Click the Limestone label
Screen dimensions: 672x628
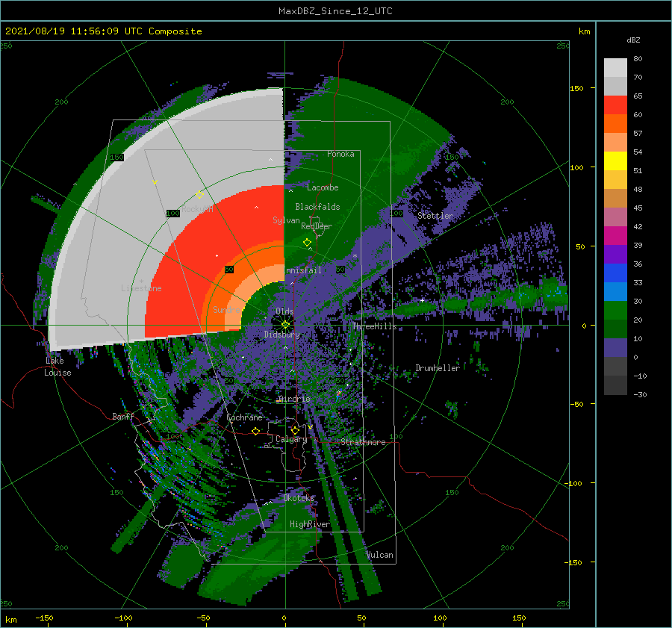click(x=141, y=288)
